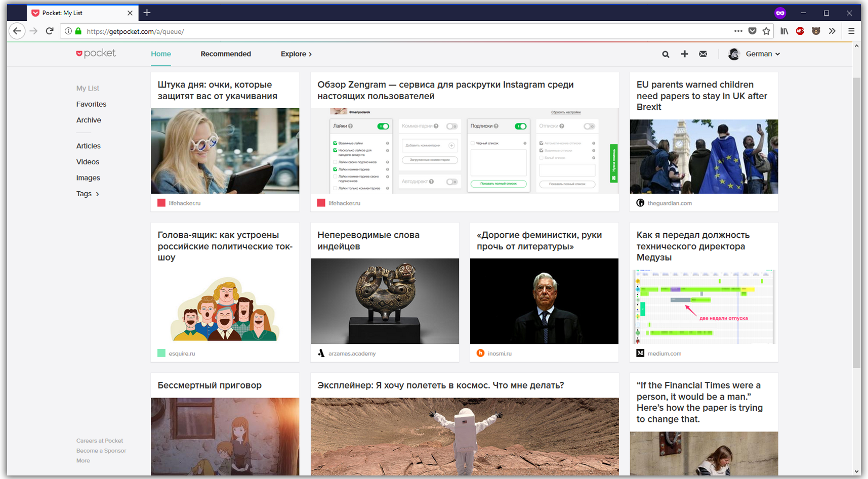Expand Tags in the sidebar
The width and height of the screenshot is (868, 479).
88,194
